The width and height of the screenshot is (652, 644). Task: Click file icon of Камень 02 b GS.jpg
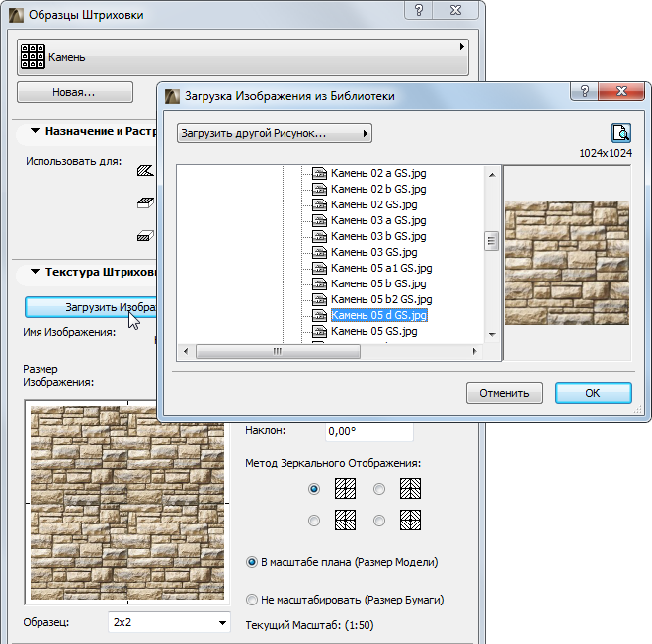click(x=319, y=189)
